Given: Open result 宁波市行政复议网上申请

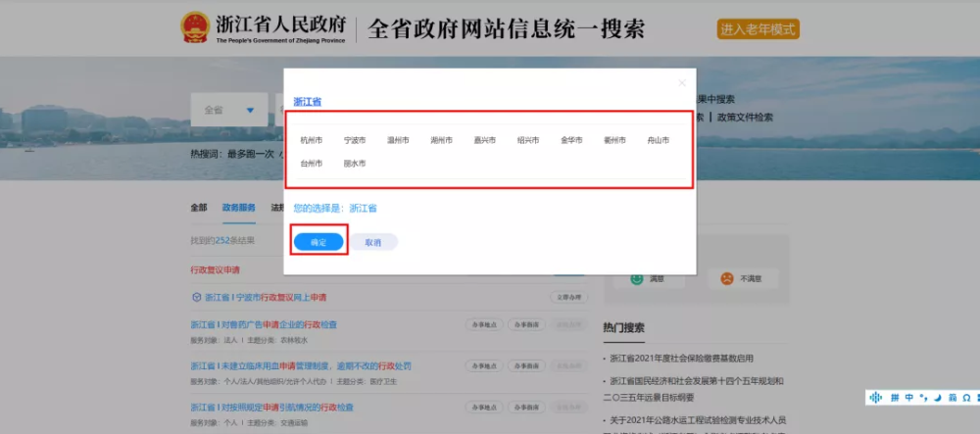Looking at the screenshot, I should [266, 298].
